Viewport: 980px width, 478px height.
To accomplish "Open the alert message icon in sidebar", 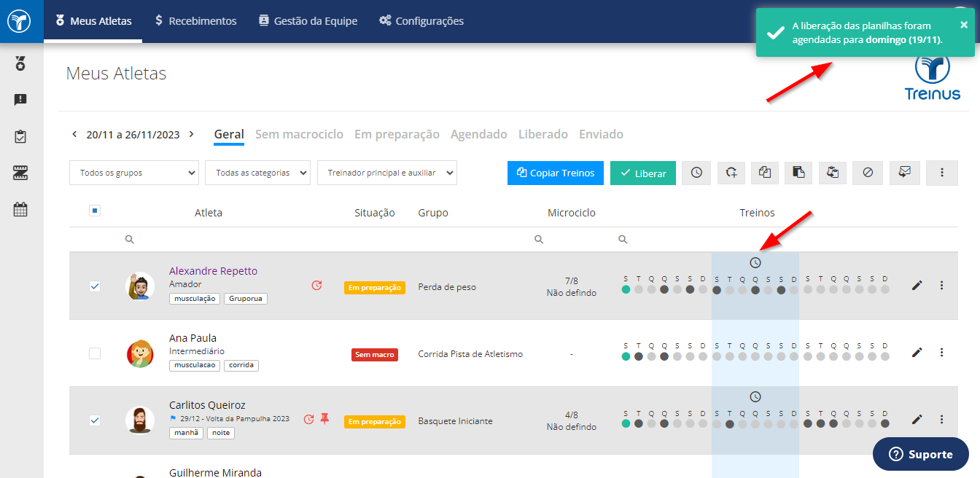I will coord(20,100).
